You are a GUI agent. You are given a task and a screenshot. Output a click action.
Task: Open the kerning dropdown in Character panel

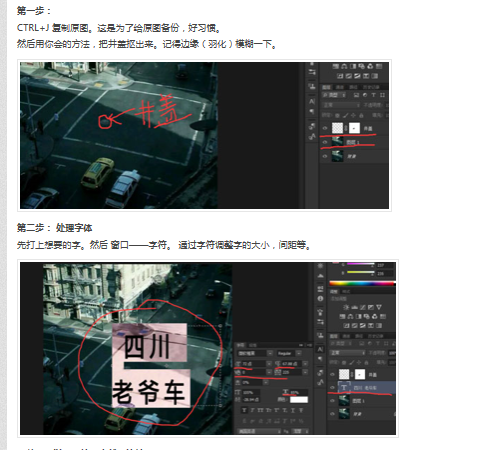click(269, 372)
